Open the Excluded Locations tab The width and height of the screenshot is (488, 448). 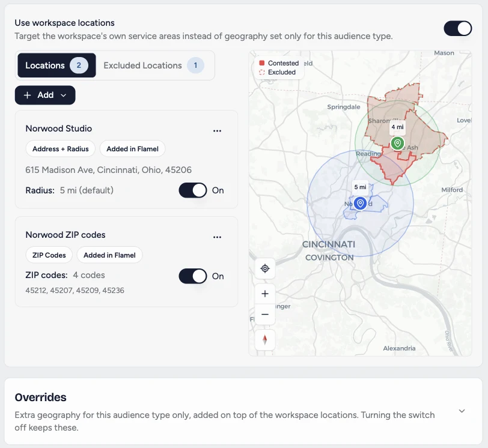click(154, 65)
